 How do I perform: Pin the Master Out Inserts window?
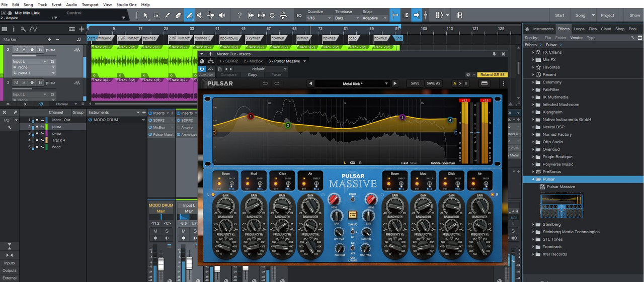(x=494, y=54)
